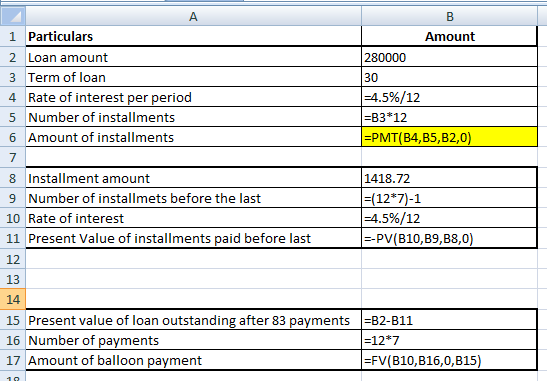Select row 9 header
This screenshot has width=547, height=381.
(x=13, y=198)
